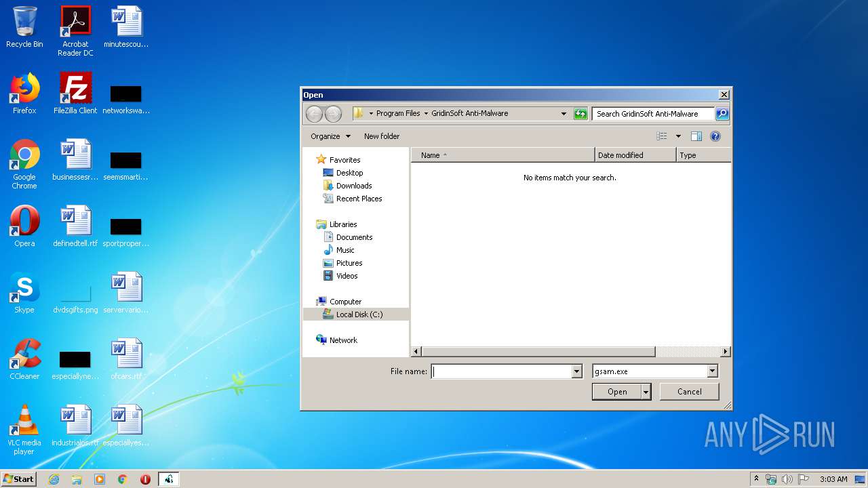Expand breadcrumb arrow after Program Files
The height and width of the screenshot is (488, 868).
coord(426,114)
